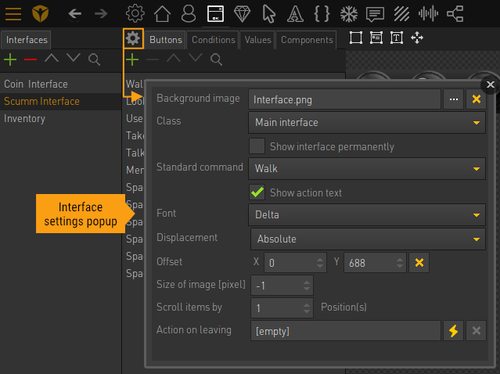Image resolution: width=500 pixels, height=374 pixels.
Task: Open the Scripts curly braces icon
Action: click(x=322, y=14)
